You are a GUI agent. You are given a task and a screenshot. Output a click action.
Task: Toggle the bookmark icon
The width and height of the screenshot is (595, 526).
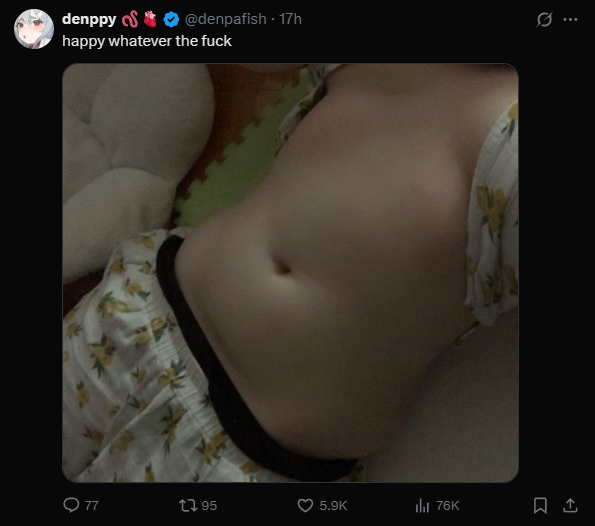[x=540, y=505]
